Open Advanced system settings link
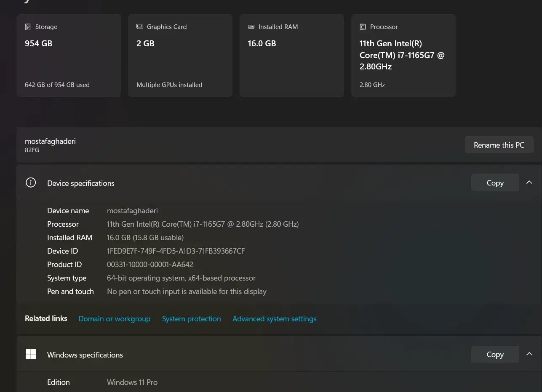Image resolution: width=542 pixels, height=392 pixels. coord(274,319)
